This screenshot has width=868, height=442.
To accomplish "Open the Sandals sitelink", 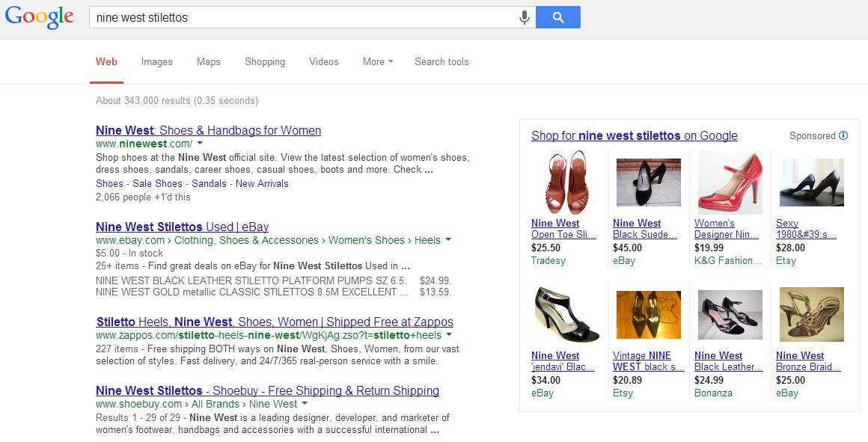I will 210,184.
